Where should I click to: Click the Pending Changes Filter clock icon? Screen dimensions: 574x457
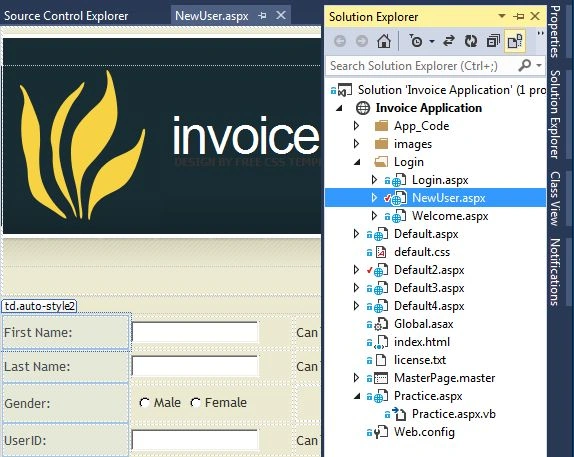pyautogui.click(x=416, y=41)
